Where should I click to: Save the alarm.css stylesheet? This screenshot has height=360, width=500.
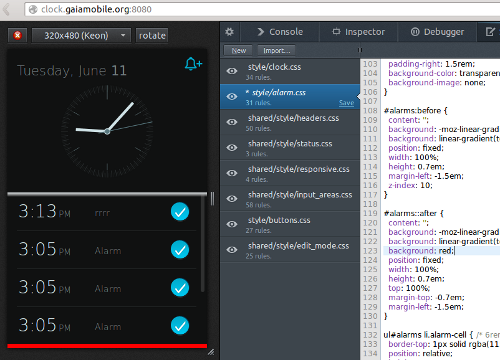(346, 103)
